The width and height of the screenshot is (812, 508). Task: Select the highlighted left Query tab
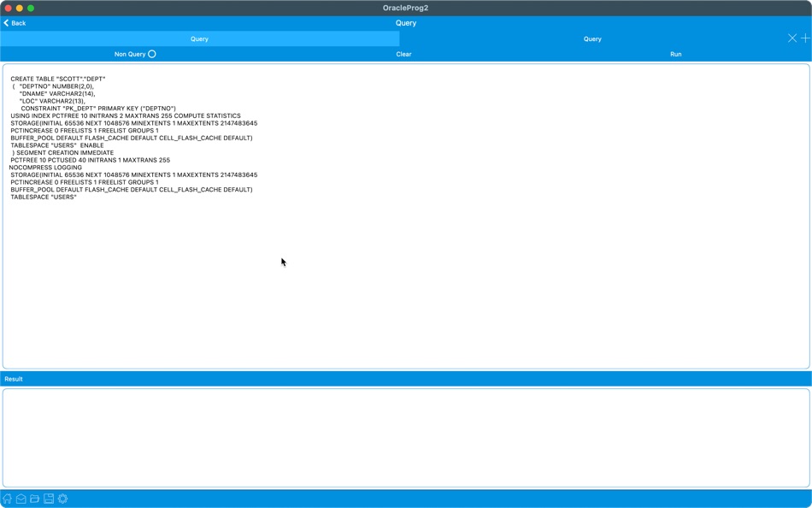pyautogui.click(x=200, y=38)
